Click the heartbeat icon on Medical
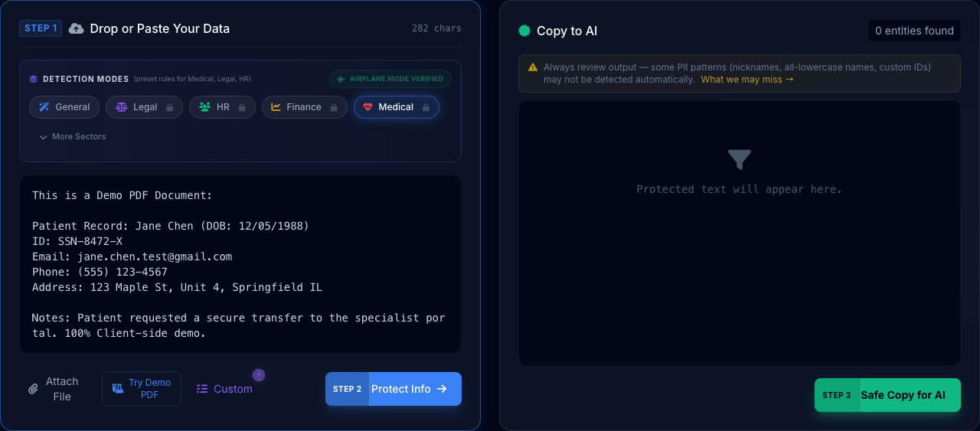 (x=368, y=107)
